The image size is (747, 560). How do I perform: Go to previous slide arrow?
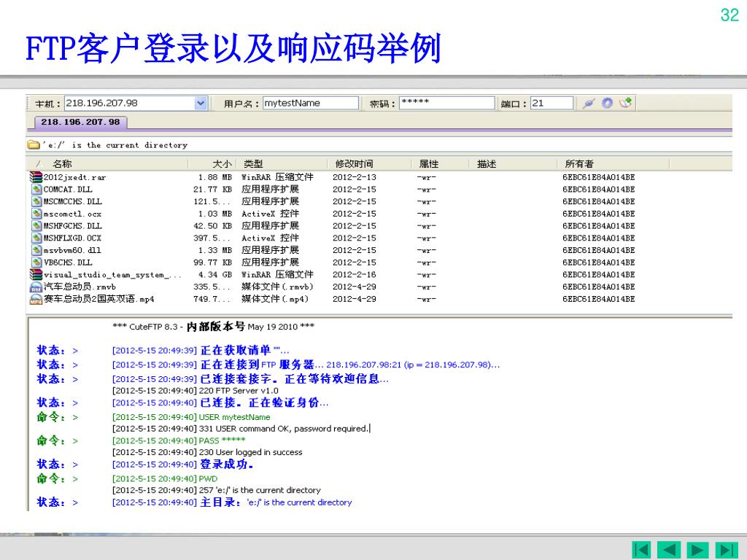pyautogui.click(x=669, y=549)
